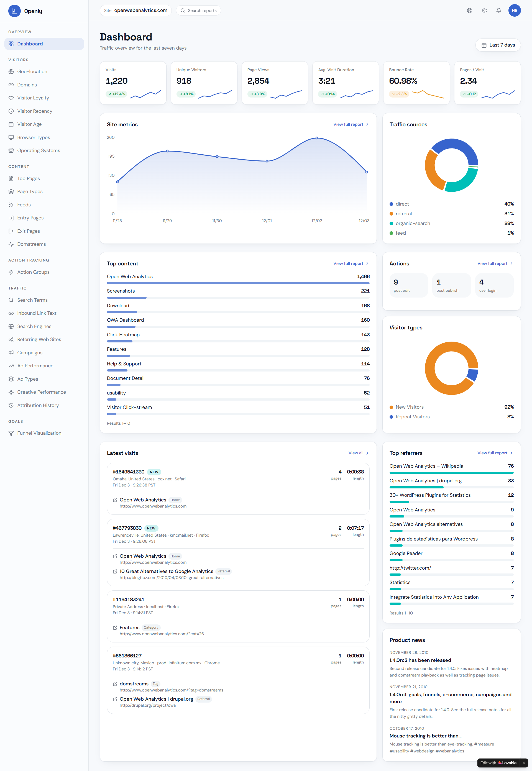This screenshot has width=532, height=771.
Task: Click the Entry Pages arrow icon
Action: coord(11,218)
